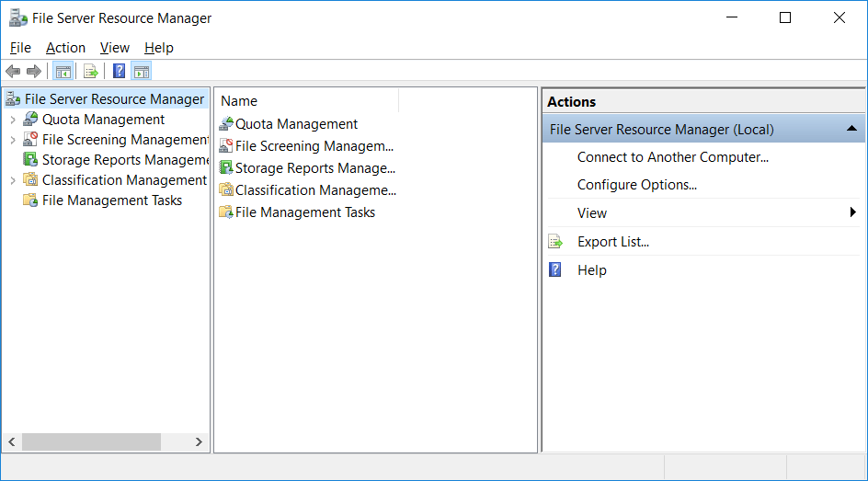This screenshot has width=868, height=481.
Task: Click the tree pane horizontal scrollbar right arrow
Action: [x=199, y=442]
